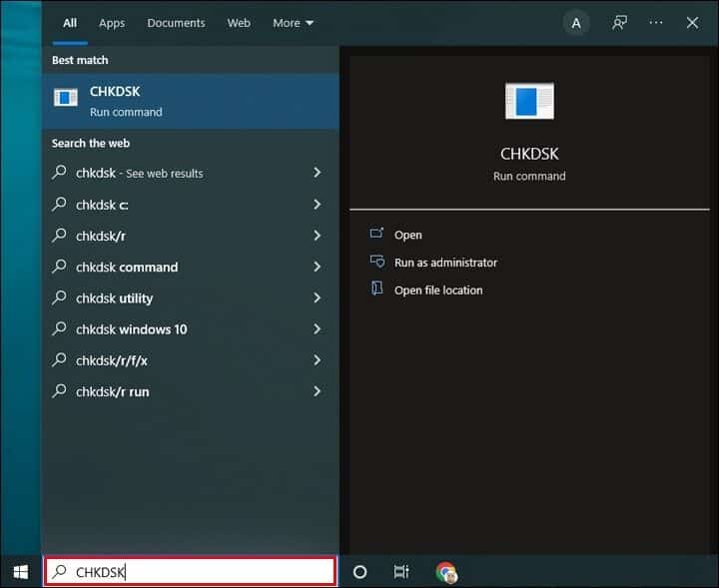The image size is (719, 588).
Task: Select the Documents search tab
Action: click(176, 23)
